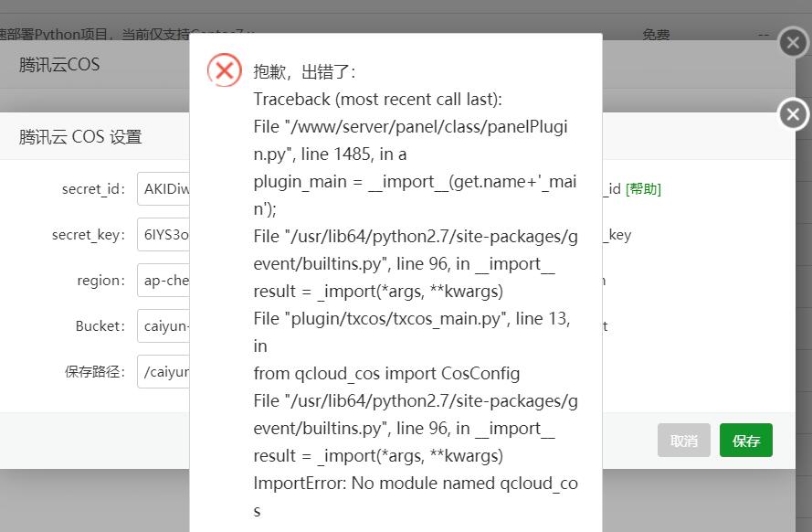Click the secret_id: field label

click(93, 189)
